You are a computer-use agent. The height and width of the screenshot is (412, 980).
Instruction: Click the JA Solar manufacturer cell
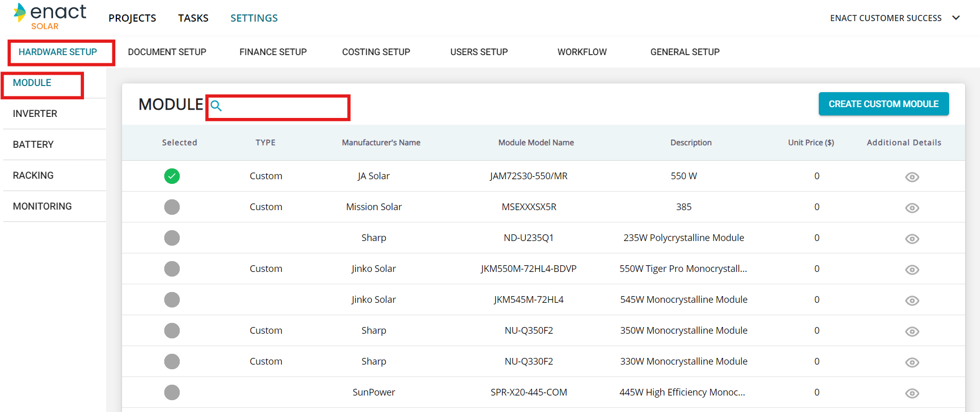coord(374,176)
